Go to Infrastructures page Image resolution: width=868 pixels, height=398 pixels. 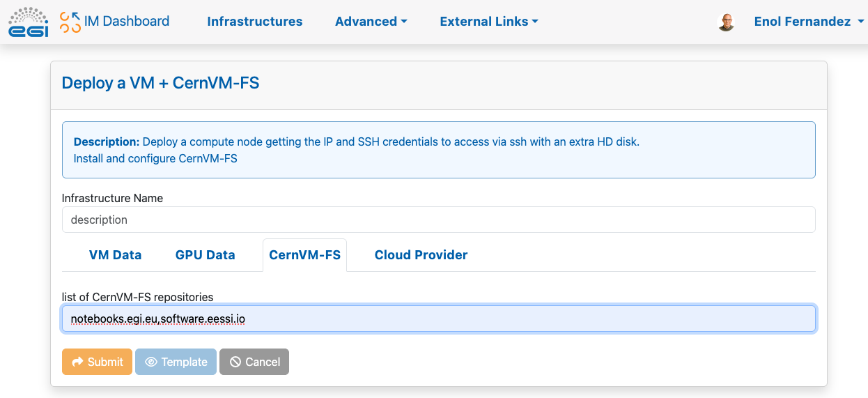[x=255, y=22]
